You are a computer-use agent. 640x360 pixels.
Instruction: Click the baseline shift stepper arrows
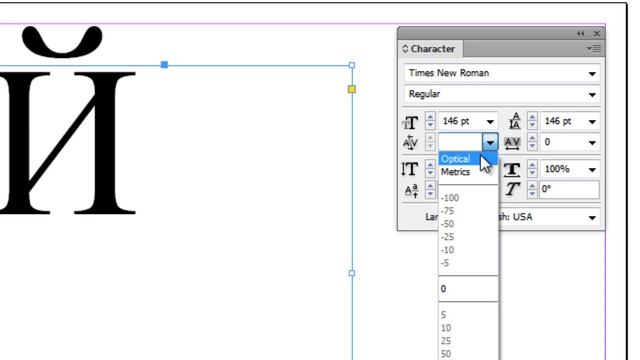[430, 190]
